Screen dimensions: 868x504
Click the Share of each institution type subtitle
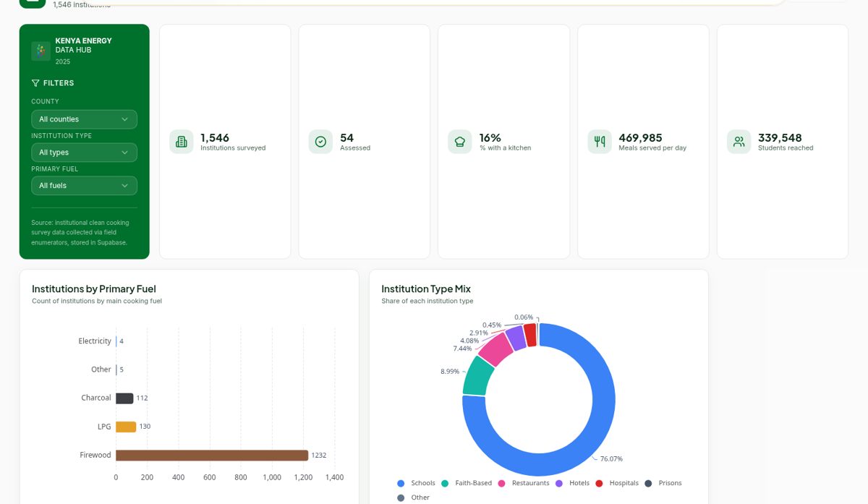(427, 302)
